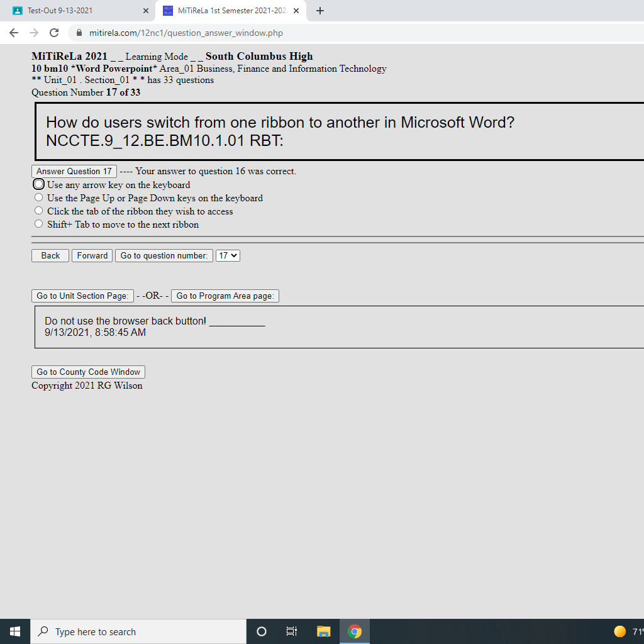
Task: Click the Test-Out tab favicon
Action: tap(17, 11)
